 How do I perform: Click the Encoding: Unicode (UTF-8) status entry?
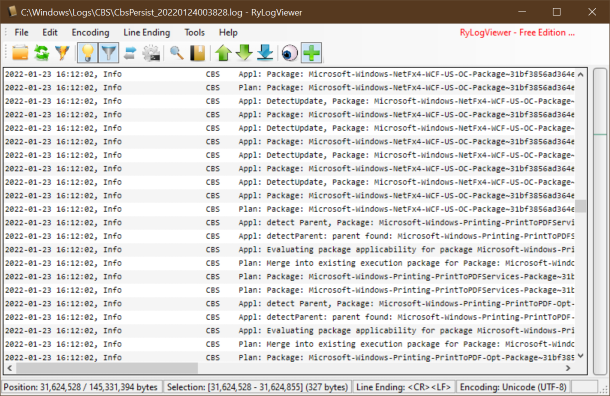pos(514,387)
